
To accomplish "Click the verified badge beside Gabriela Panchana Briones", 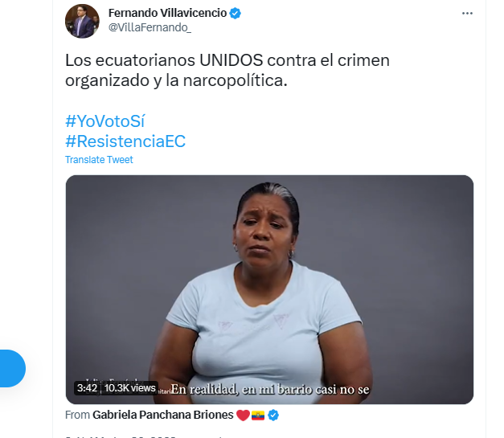I will click(x=273, y=415).
